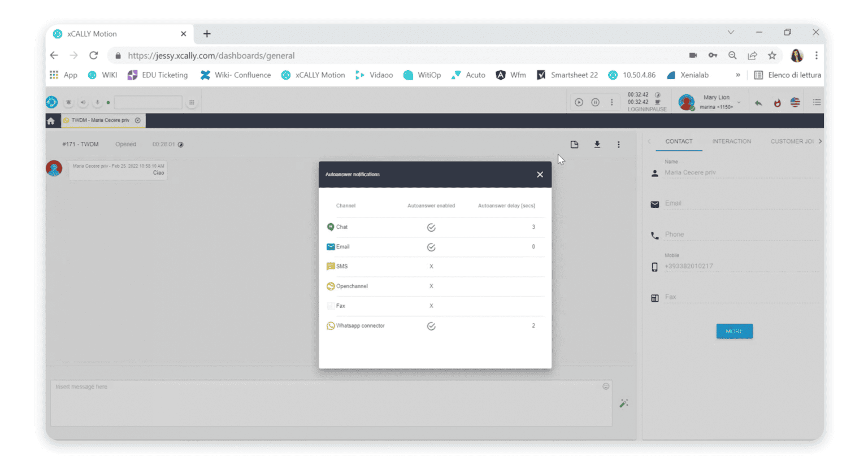This screenshot has height=465, width=868.
Task: Open the phonebar dialpad icon
Action: coord(192,102)
